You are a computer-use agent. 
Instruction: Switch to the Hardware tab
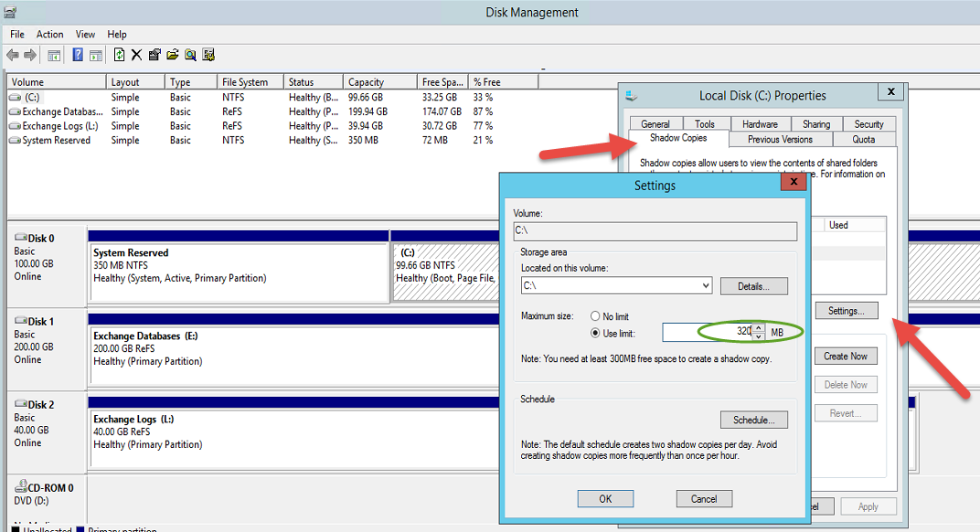coord(760,123)
